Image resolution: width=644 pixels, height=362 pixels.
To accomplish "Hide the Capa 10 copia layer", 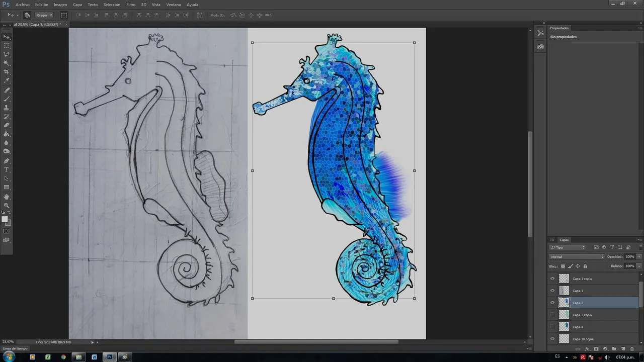I will [552, 339].
